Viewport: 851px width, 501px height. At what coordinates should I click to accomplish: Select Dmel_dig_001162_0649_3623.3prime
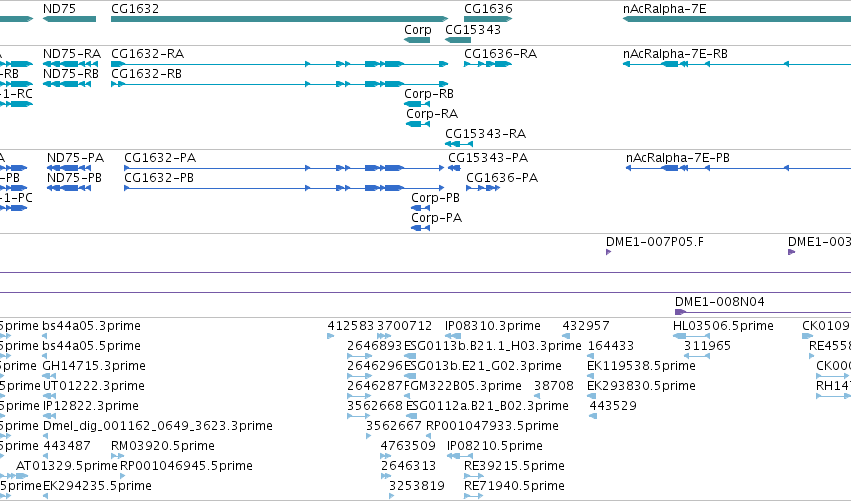pos(45,436)
